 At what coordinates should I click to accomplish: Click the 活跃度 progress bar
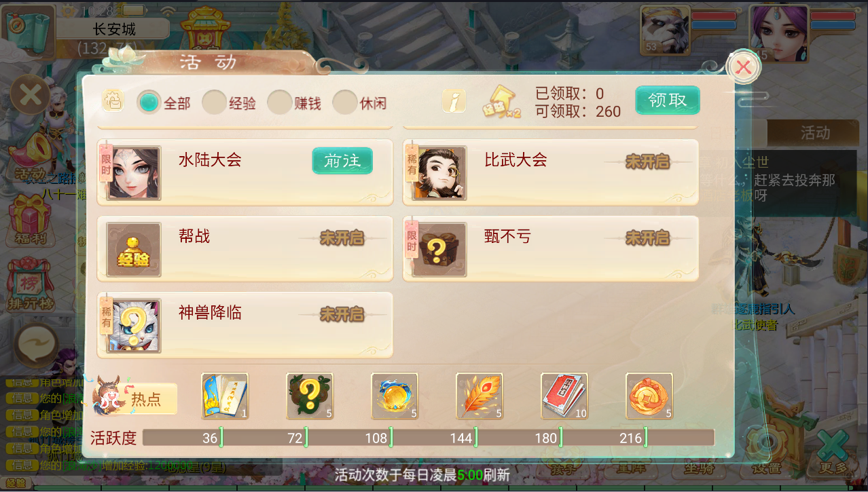429,438
